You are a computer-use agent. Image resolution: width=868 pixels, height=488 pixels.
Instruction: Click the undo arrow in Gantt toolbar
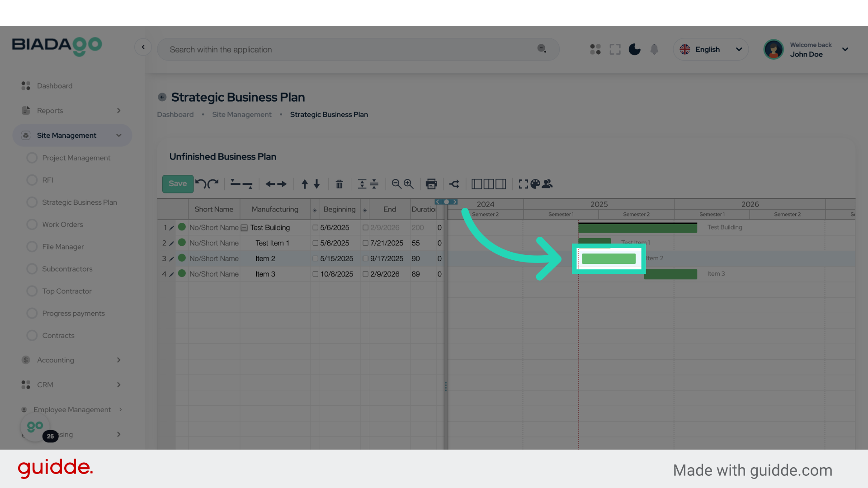[x=201, y=184]
